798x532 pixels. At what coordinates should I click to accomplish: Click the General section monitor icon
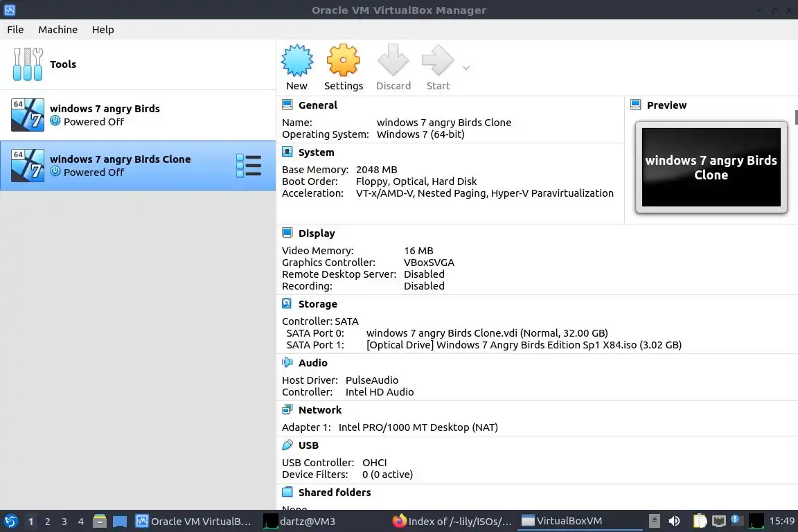click(x=287, y=105)
